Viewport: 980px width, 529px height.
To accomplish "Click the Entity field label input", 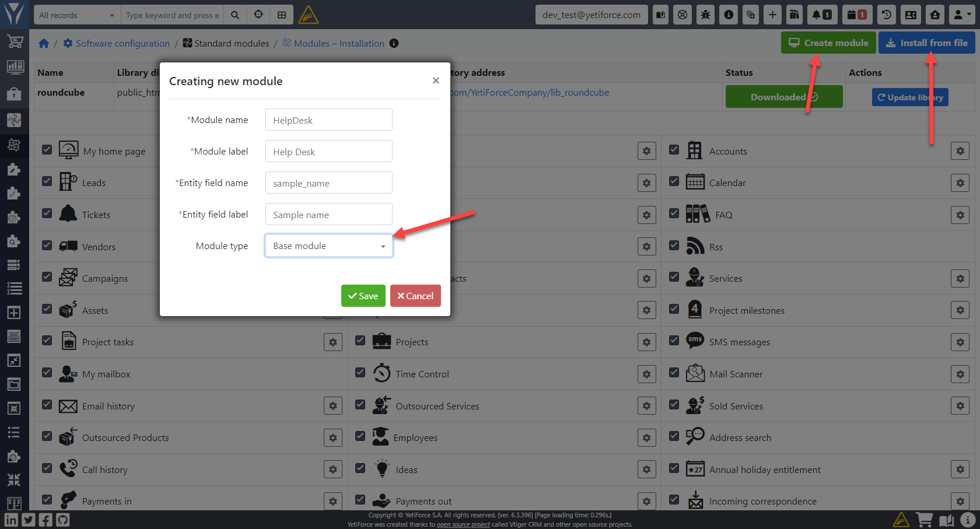I will (x=328, y=215).
